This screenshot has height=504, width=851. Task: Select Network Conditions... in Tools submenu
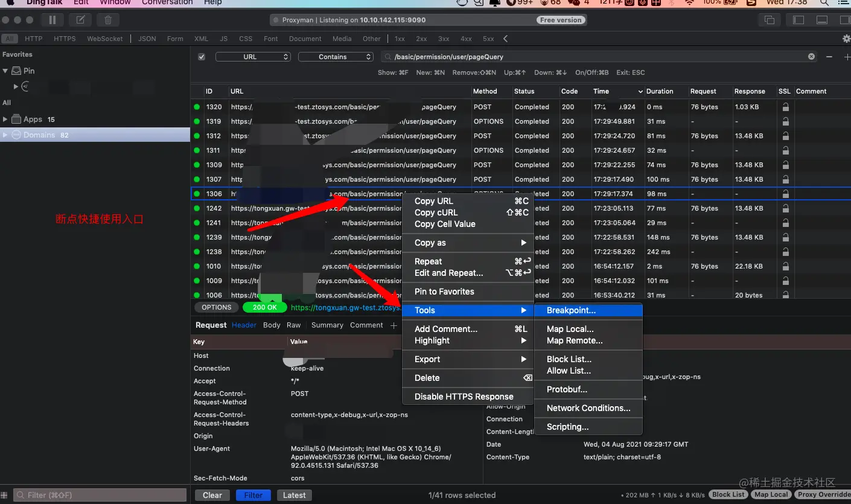588,408
